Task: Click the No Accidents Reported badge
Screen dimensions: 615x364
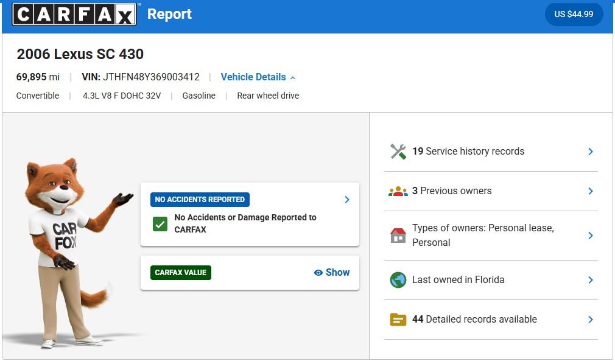Action: [200, 200]
